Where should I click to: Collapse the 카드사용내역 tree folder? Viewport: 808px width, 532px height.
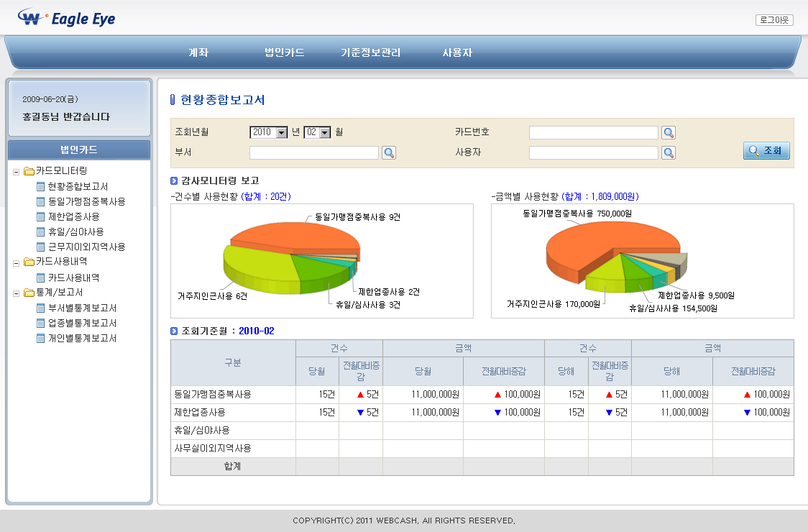17,262
